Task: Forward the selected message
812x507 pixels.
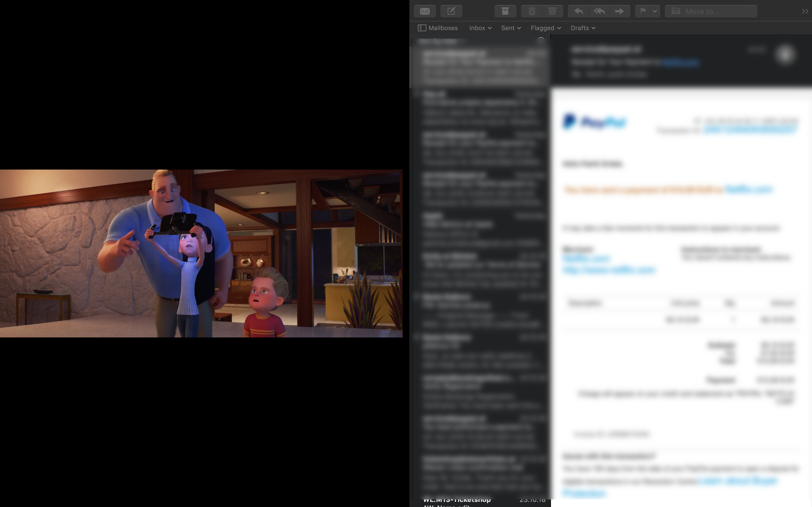Action: pyautogui.click(x=619, y=11)
